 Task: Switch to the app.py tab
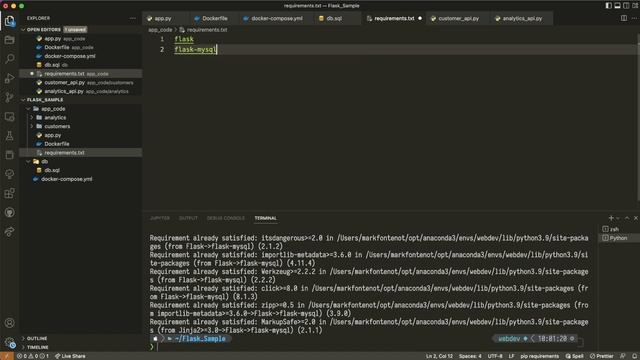[162, 18]
